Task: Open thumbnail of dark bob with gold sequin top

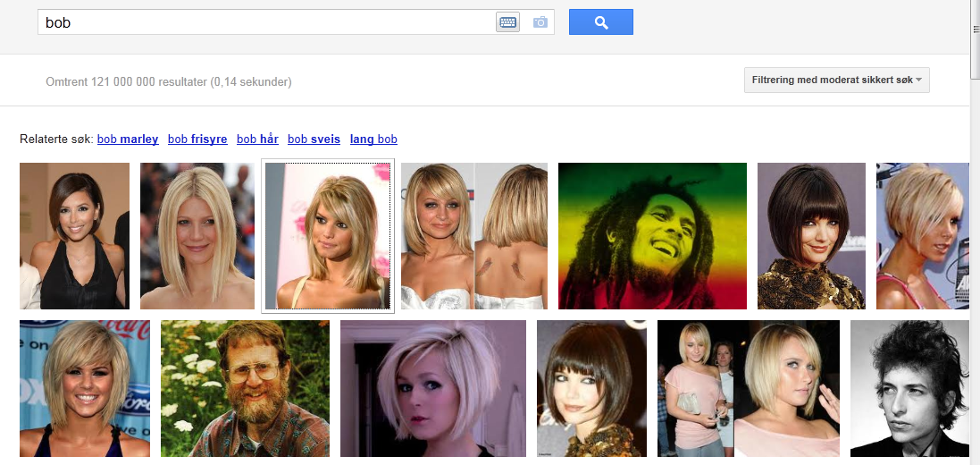Action: 811,236
